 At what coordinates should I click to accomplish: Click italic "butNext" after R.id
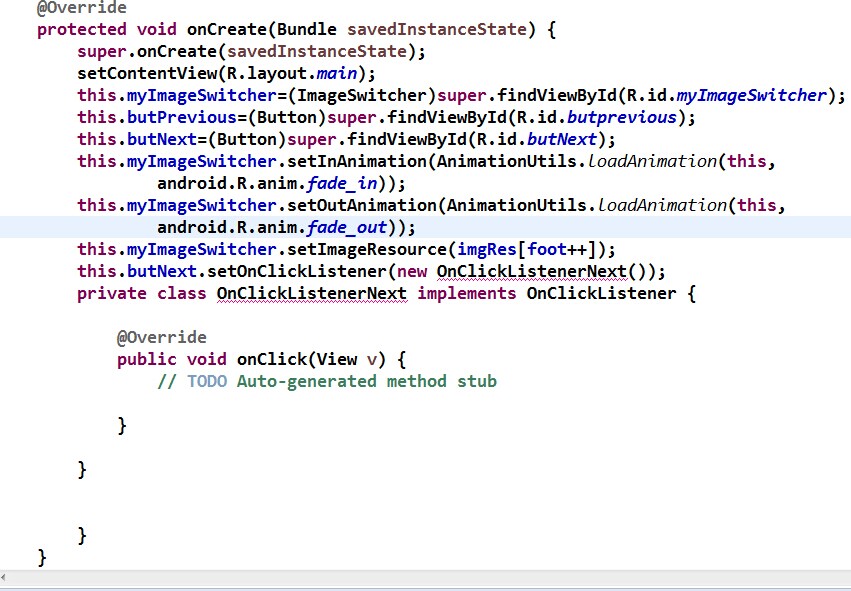click(562, 139)
